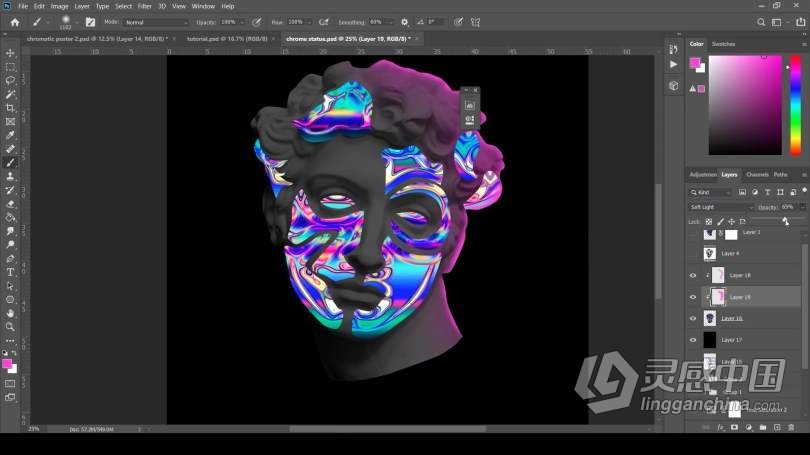Hide Layer 17 using its eye icon

[692, 340]
